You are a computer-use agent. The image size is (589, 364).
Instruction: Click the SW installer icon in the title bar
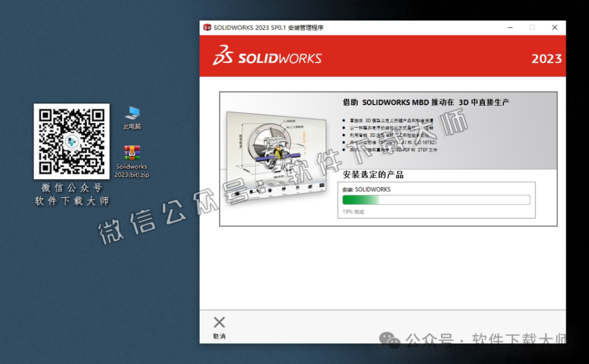[x=208, y=27]
